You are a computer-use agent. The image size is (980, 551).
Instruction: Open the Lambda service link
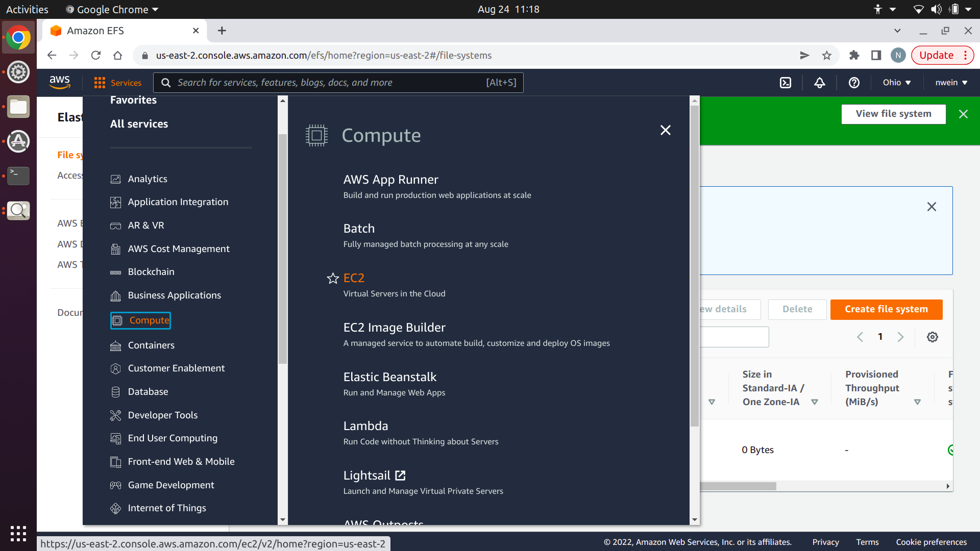[365, 426]
